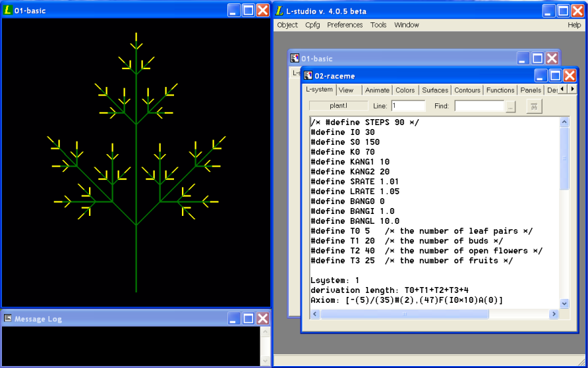The width and height of the screenshot is (588, 368).
Task: Minimize the Message Log window
Action: pyautogui.click(x=233, y=319)
